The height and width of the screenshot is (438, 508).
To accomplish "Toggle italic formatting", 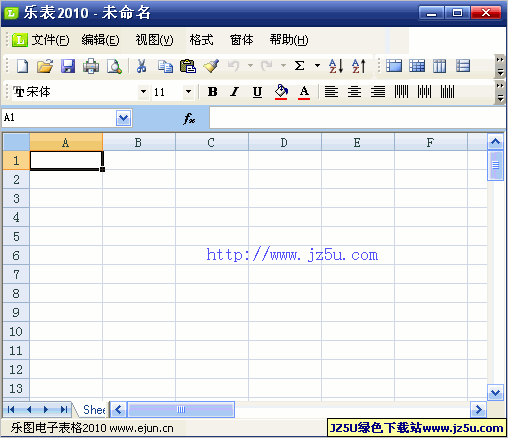I will tap(235, 92).
